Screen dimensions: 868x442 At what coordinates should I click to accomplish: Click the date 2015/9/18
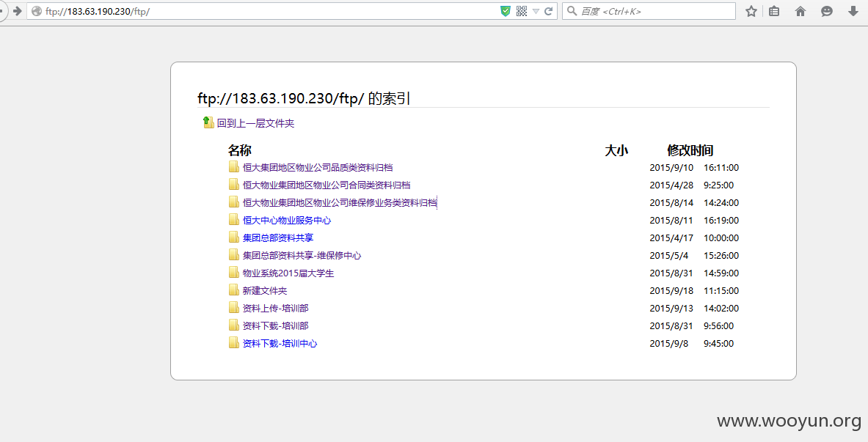pos(671,291)
